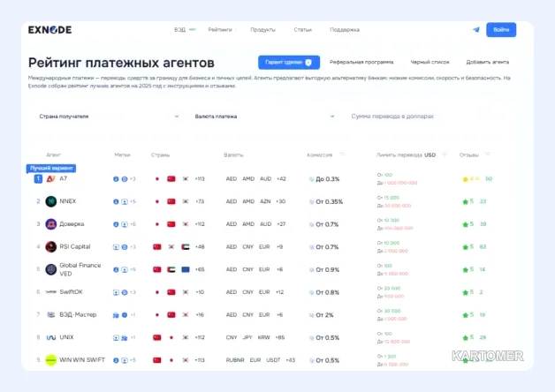Click the first label badge in ВЭД-Мастер row
The height and width of the screenshot is (392, 555).
tap(116, 315)
